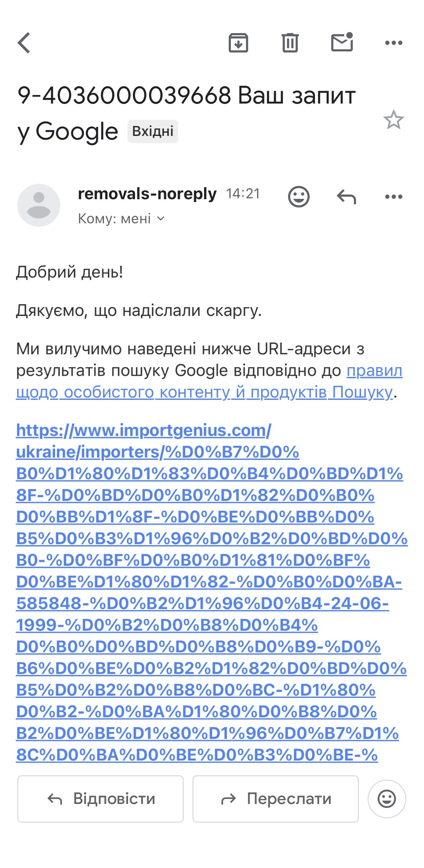Mark the email as unread
The width and height of the screenshot is (424, 868).
coord(342,42)
